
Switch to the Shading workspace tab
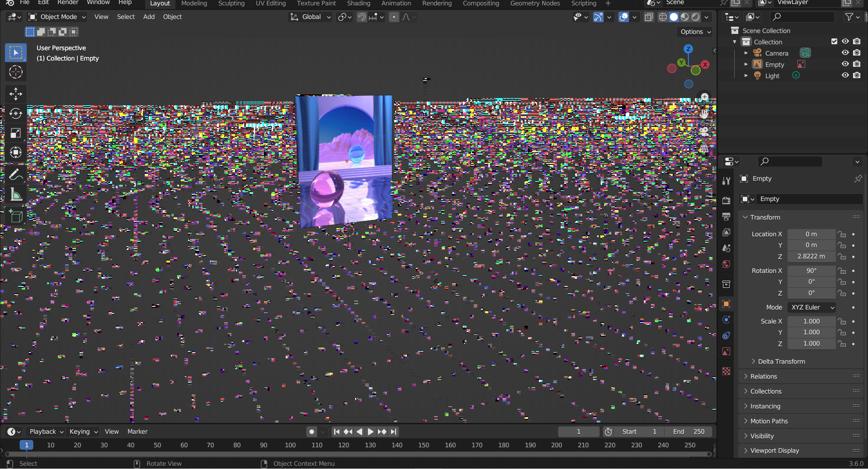click(x=359, y=3)
